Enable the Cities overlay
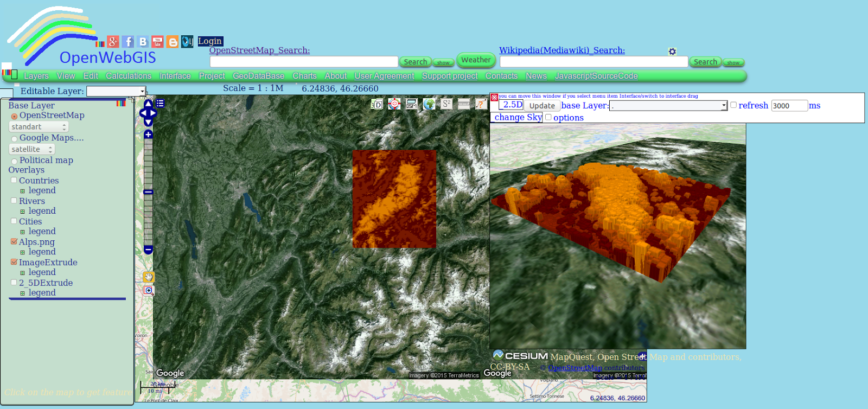The image size is (868, 409). (14, 221)
